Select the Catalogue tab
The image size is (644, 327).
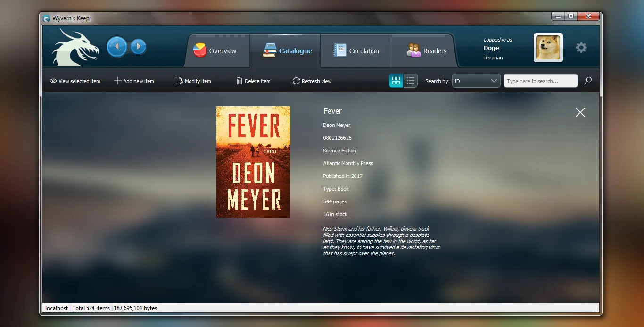tap(288, 51)
